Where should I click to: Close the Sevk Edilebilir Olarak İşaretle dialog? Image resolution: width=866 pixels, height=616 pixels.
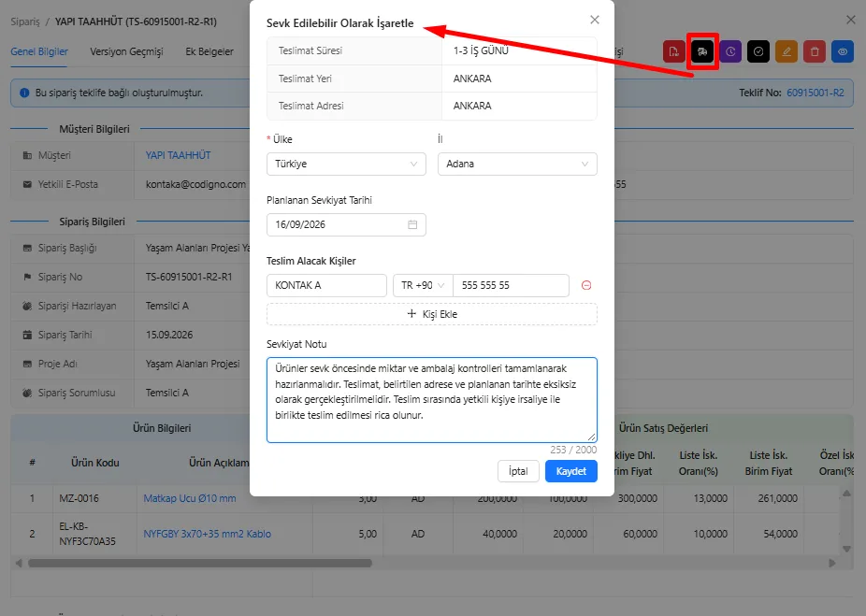[x=594, y=20]
